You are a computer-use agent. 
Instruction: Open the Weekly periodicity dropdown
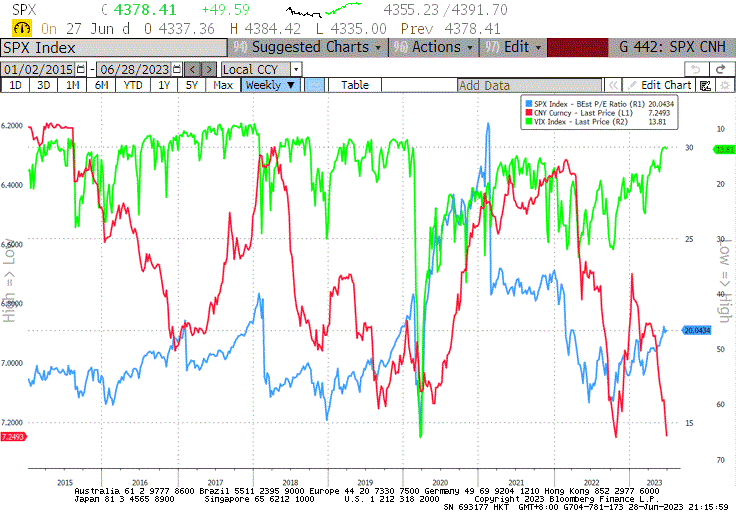[x=270, y=85]
